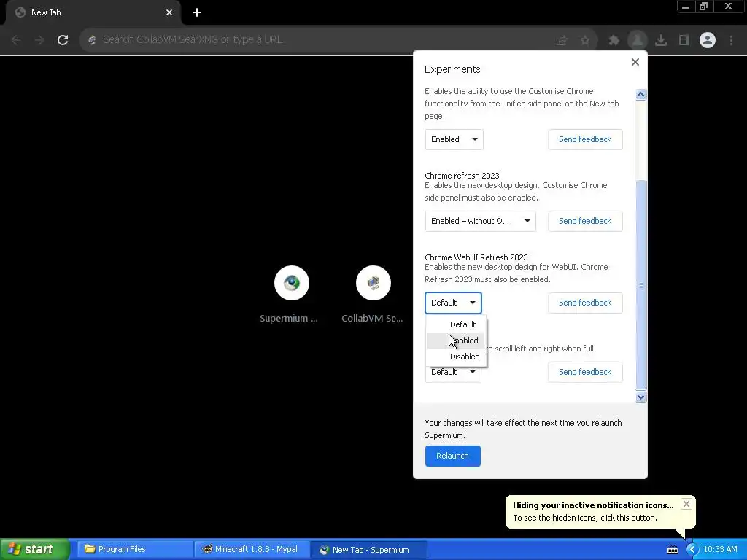This screenshot has width=747, height=560.
Task: Switch to Minecraft 1.8.8 - Mypal taskbar item
Action: coord(251,549)
